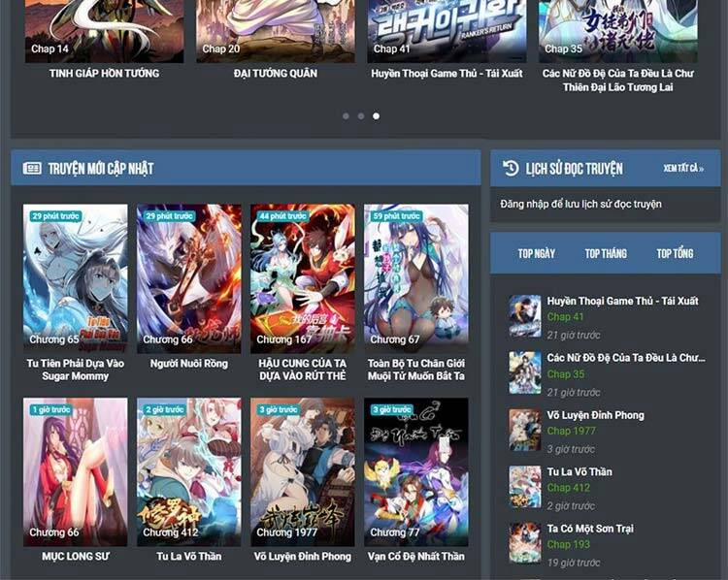Click the Lịch Sử Đọc Truyện heading
Viewport: 728px width, 580px height.
[575, 169]
